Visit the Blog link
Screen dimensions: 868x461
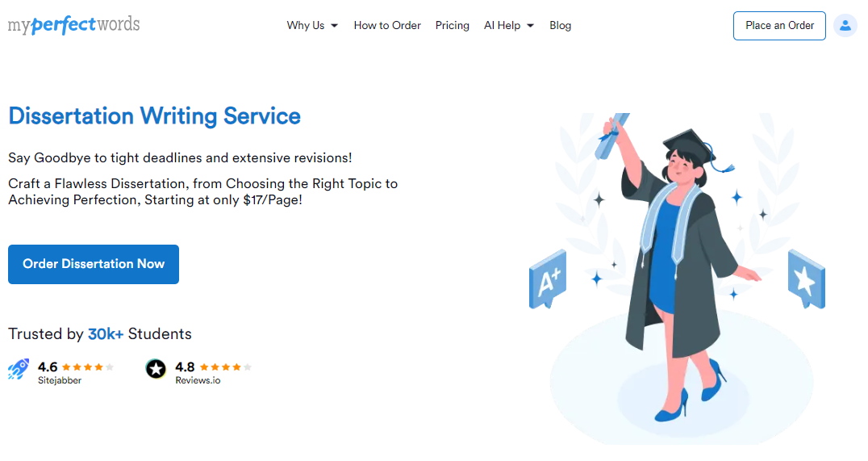point(560,26)
